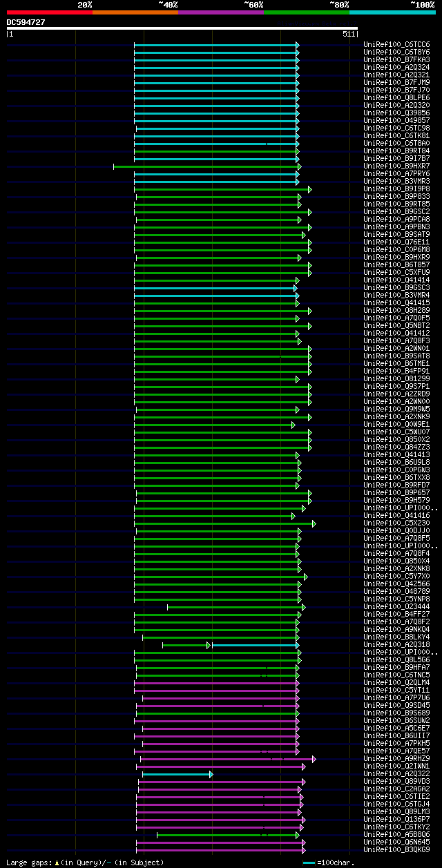Click the purple ~60% identity legend segment
The width and height of the screenshot is (442, 868).
(x=221, y=12)
